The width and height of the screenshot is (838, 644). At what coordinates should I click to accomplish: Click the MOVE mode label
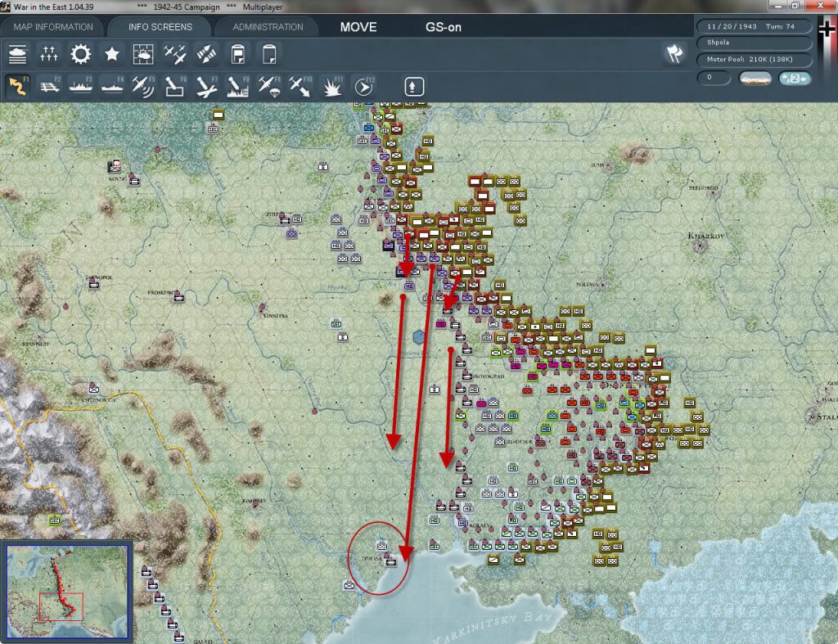tap(358, 27)
